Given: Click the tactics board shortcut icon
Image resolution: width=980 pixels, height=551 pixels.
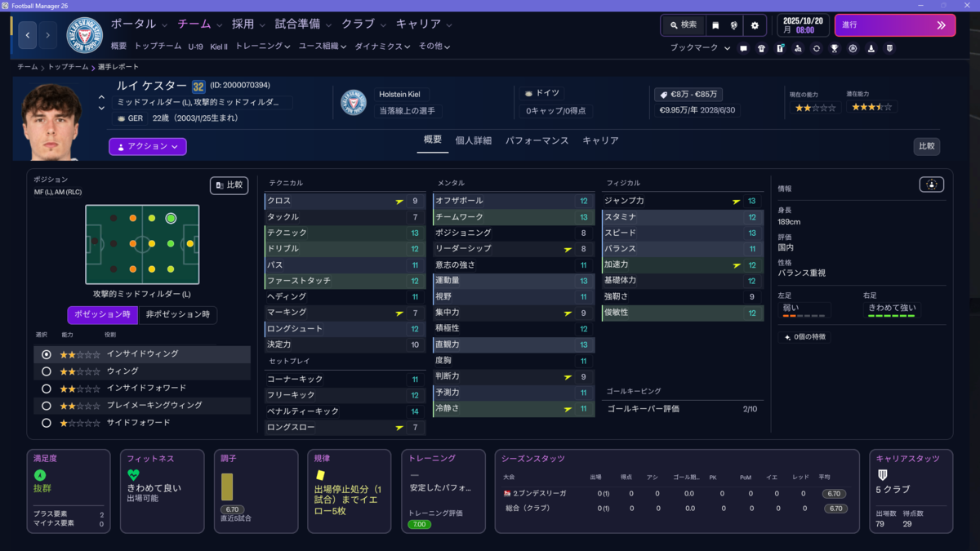Looking at the screenshot, I should (x=780, y=48).
